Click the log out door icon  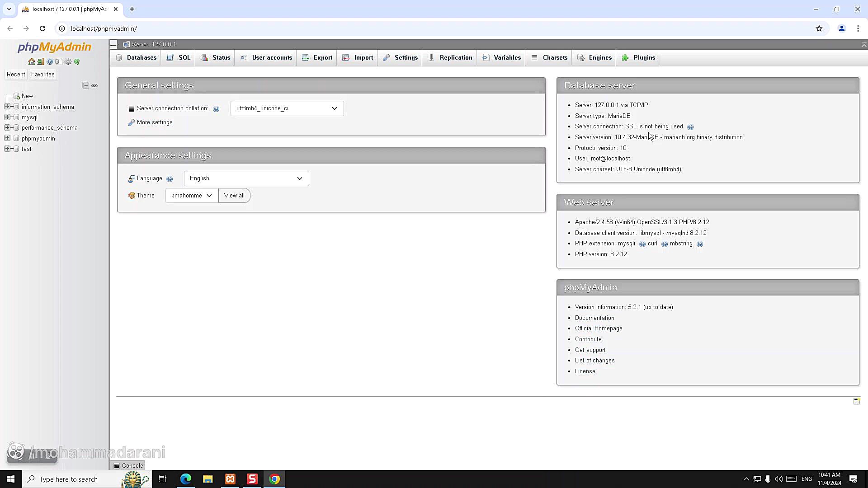point(41,62)
